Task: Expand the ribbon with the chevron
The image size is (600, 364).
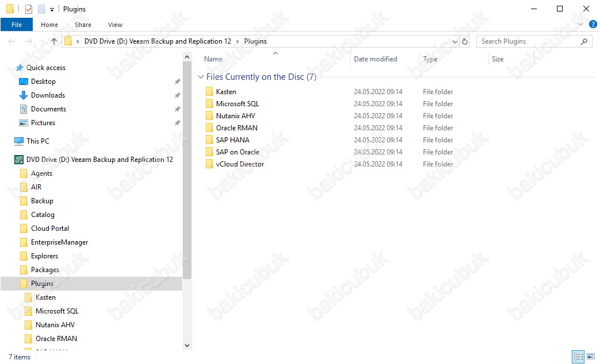Action: point(580,25)
